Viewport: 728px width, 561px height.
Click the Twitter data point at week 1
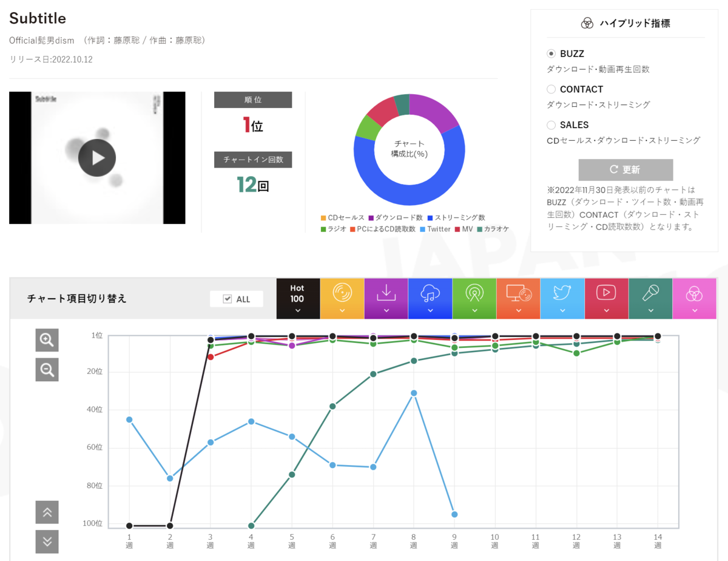coord(129,420)
